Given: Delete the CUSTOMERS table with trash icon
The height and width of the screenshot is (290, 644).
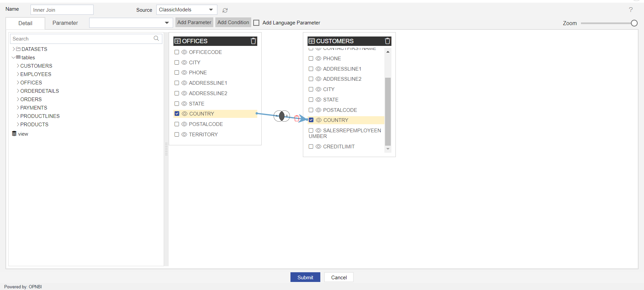Looking at the screenshot, I should 387,41.
